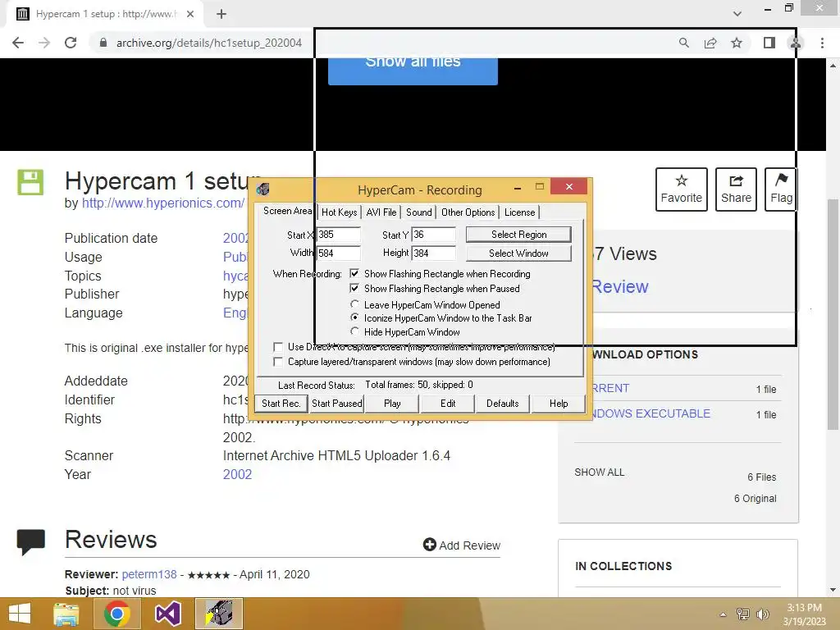Open the Sound tab
This screenshot has height=630, width=840.
coord(419,212)
